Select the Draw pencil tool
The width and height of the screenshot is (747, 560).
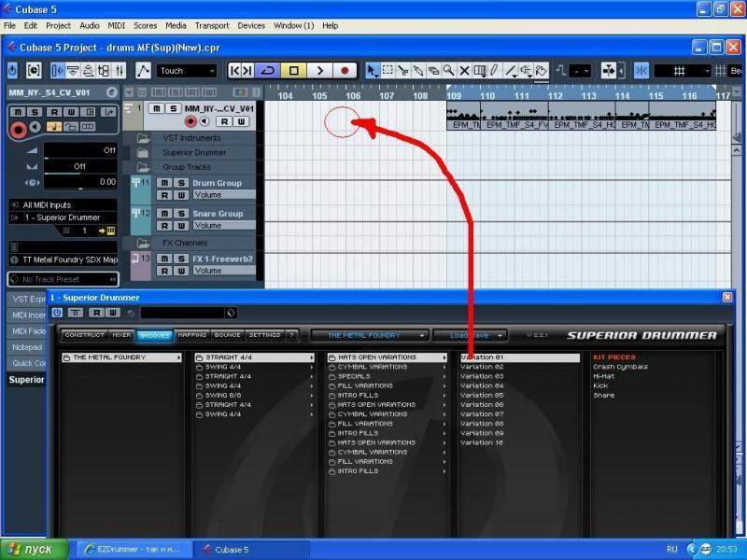point(495,71)
